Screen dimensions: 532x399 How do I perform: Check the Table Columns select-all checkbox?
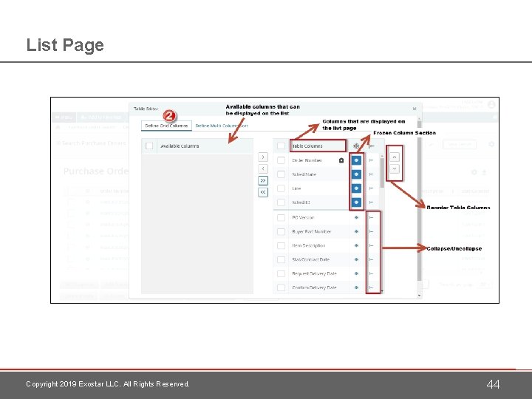pos(281,146)
